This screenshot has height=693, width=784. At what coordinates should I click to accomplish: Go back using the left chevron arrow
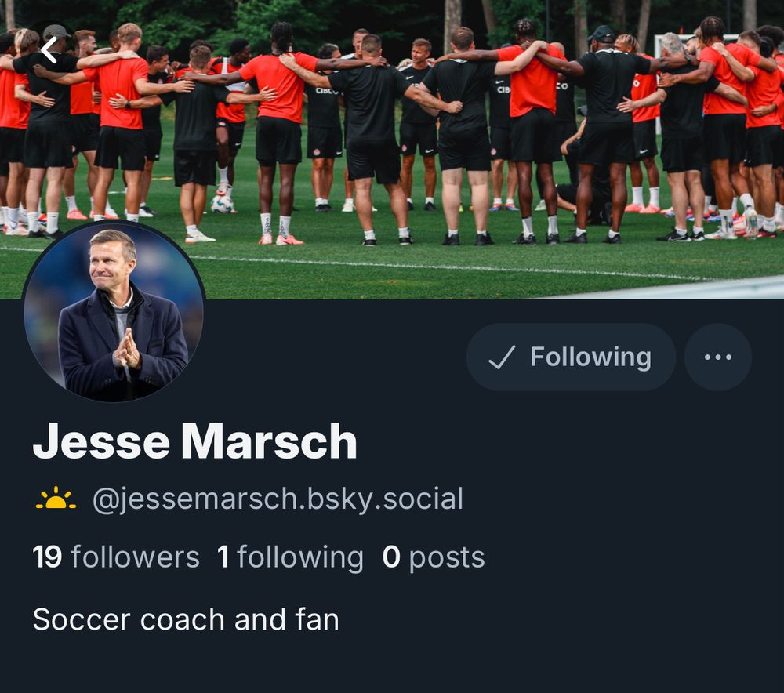click(49, 50)
